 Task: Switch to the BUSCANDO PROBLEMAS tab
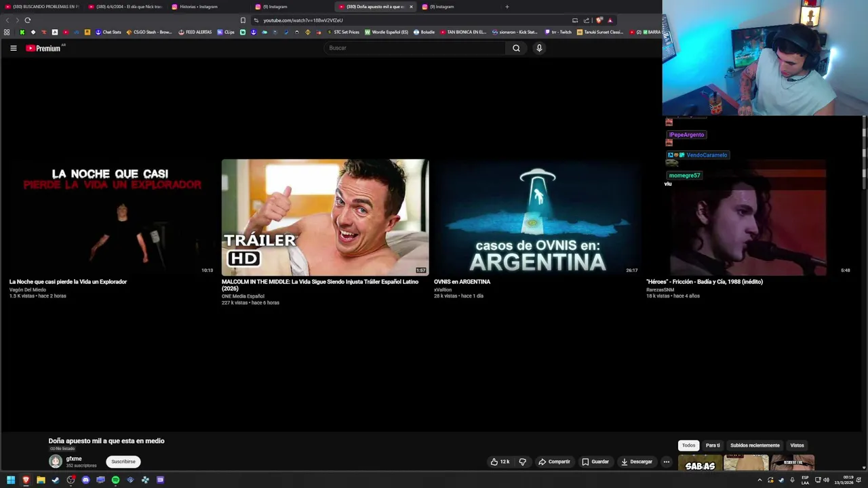pos(42,7)
